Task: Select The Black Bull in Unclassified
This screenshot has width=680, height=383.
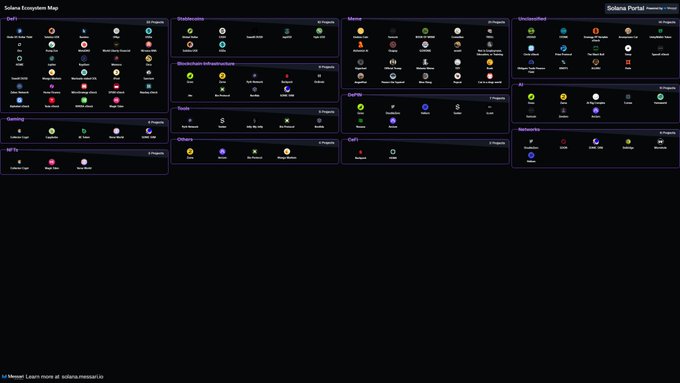Action: [595, 48]
